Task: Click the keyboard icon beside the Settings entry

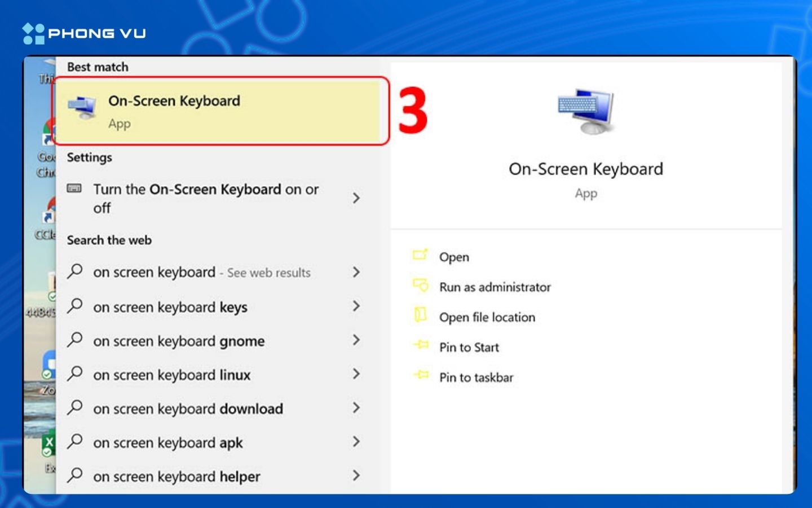Action: (75, 190)
